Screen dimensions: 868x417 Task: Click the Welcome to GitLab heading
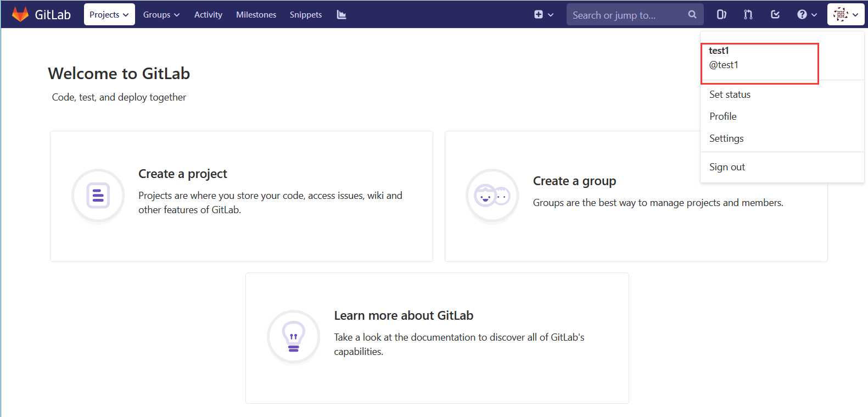[x=119, y=74]
